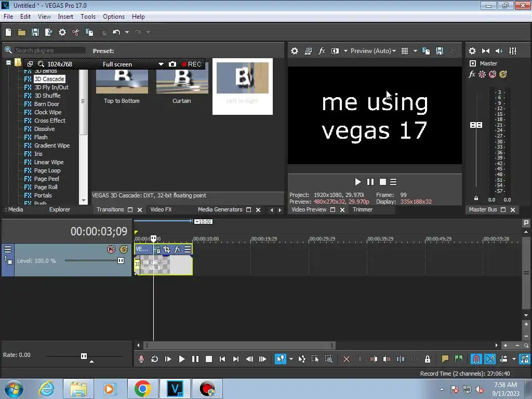Switch to the Video FX tab
532x399 pixels.
tap(161, 210)
